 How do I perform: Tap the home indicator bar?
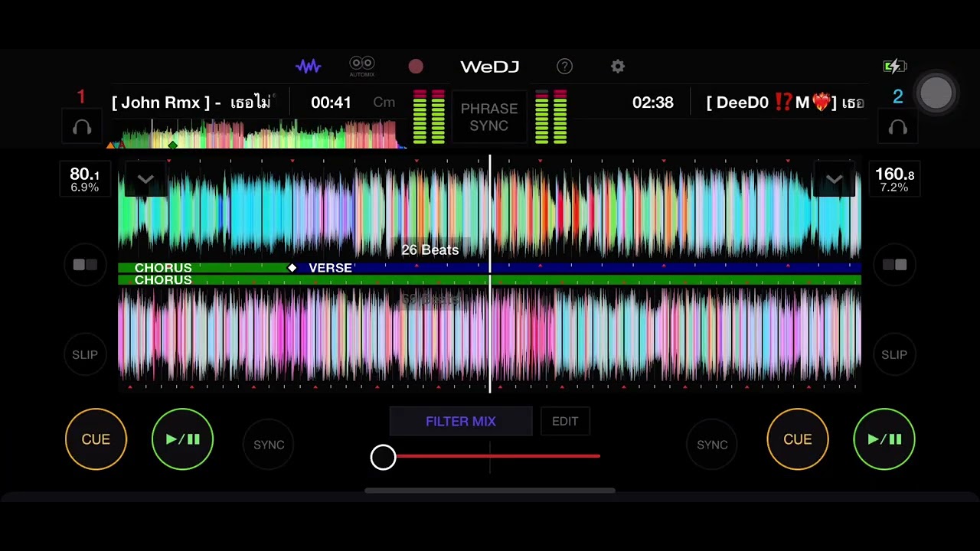(490, 491)
